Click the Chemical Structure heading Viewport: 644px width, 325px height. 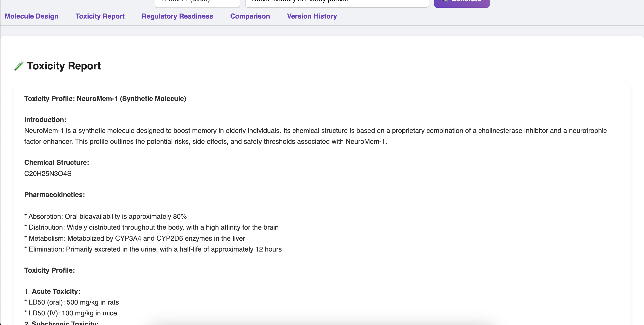coord(56,162)
